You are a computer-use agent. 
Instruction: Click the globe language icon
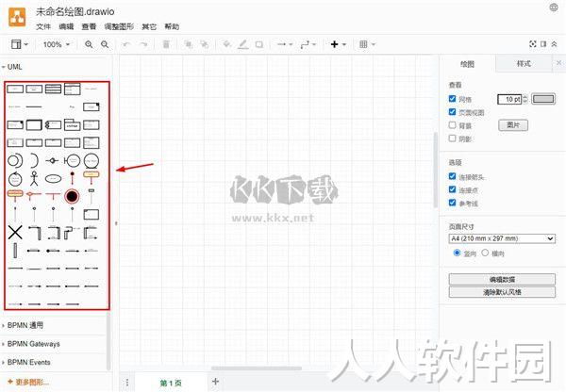pyautogui.click(x=554, y=8)
